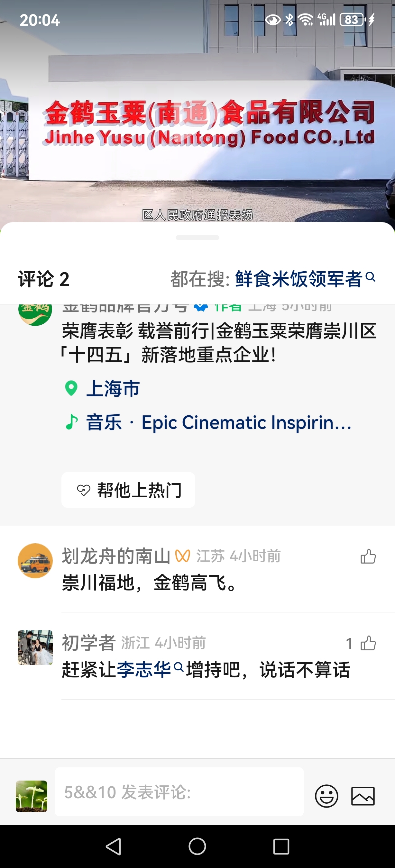The height and width of the screenshot is (868, 395).
Task: Tap the 帮他上热门 button
Action: coord(128,490)
